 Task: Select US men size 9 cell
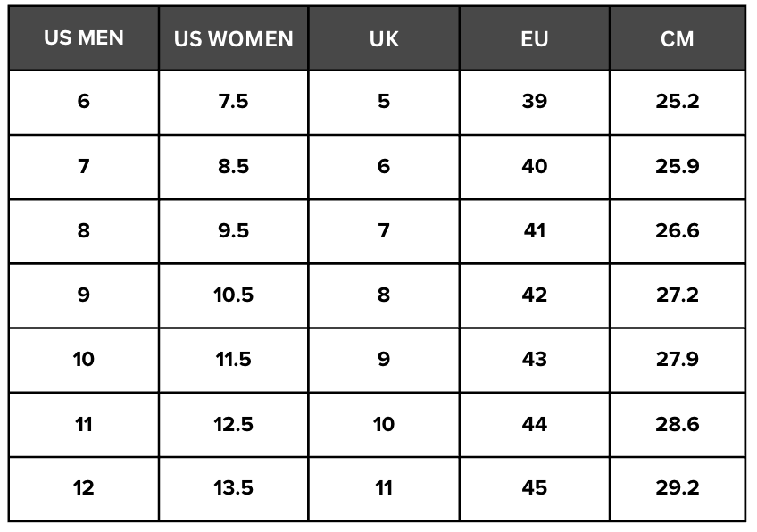click(x=84, y=296)
